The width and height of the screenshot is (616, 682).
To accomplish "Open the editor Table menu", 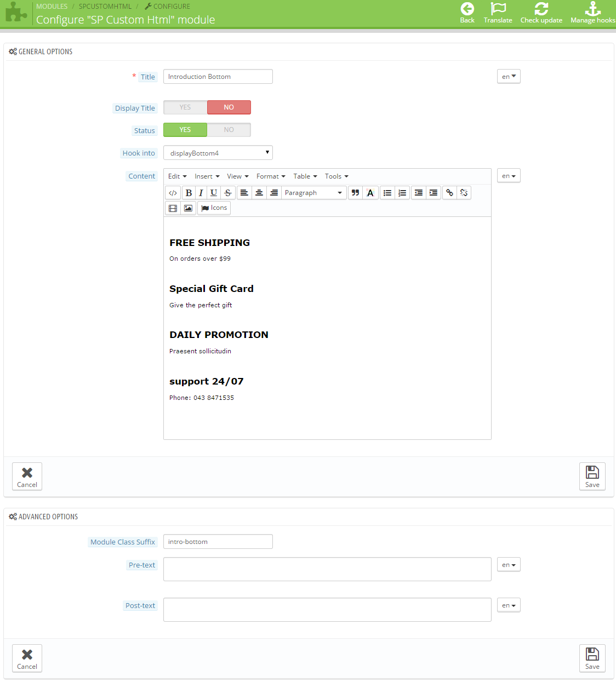I will click(x=305, y=176).
